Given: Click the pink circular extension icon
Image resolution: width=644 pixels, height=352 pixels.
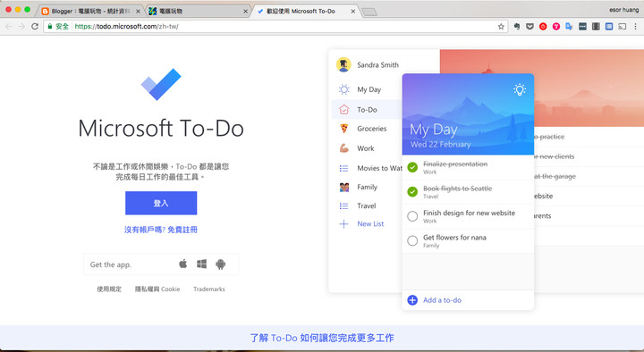Looking at the screenshot, I should (x=556, y=26).
